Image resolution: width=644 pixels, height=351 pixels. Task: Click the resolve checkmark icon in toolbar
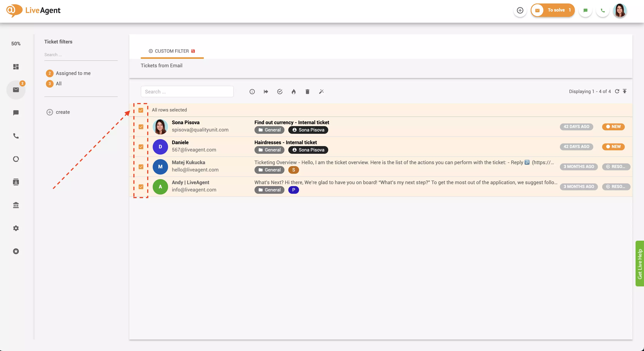click(x=280, y=91)
